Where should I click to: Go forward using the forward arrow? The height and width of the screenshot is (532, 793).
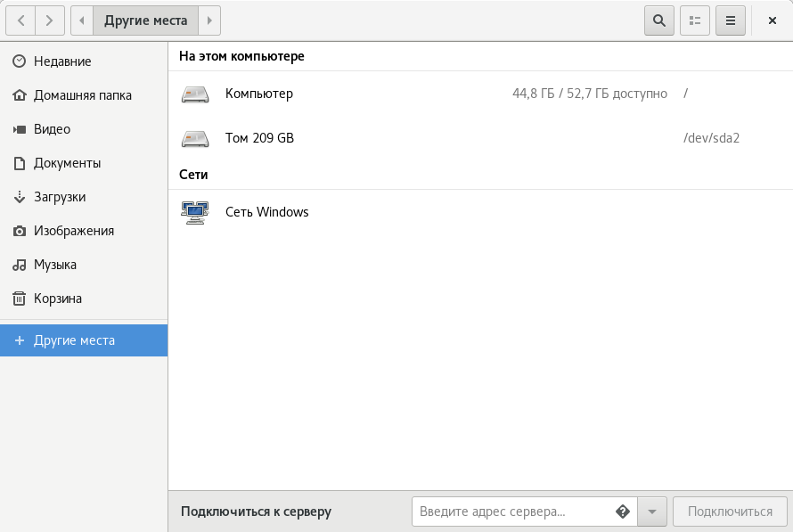pyautogui.click(x=50, y=20)
